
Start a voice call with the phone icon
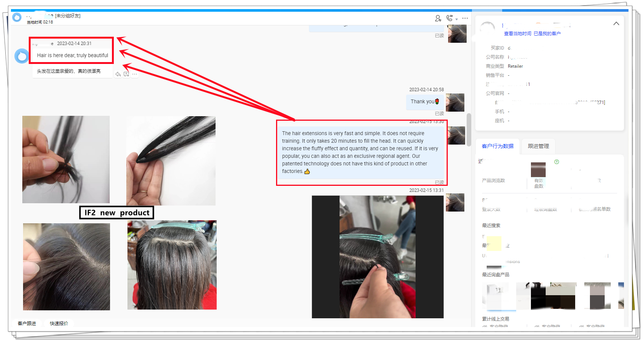click(449, 18)
